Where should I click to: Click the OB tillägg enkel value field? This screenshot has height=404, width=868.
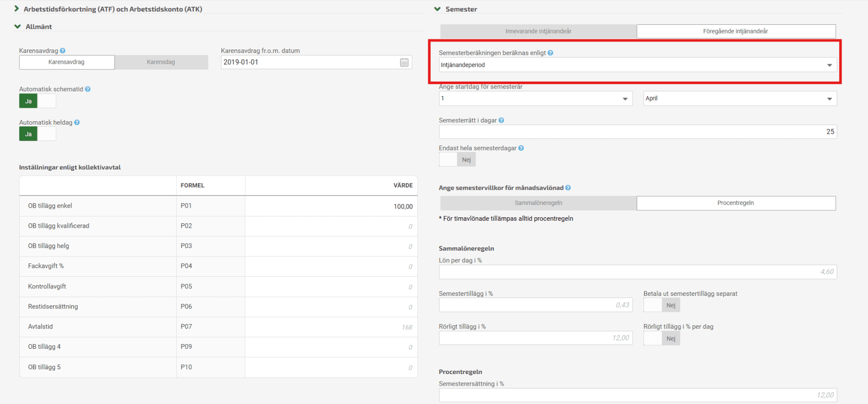[331, 206]
